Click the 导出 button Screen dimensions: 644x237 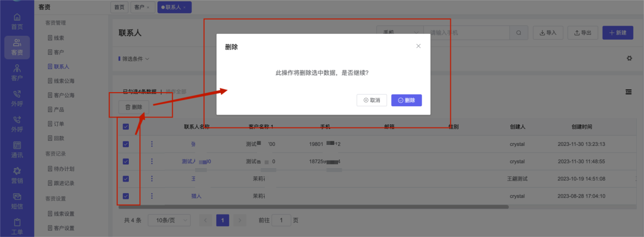(x=583, y=33)
